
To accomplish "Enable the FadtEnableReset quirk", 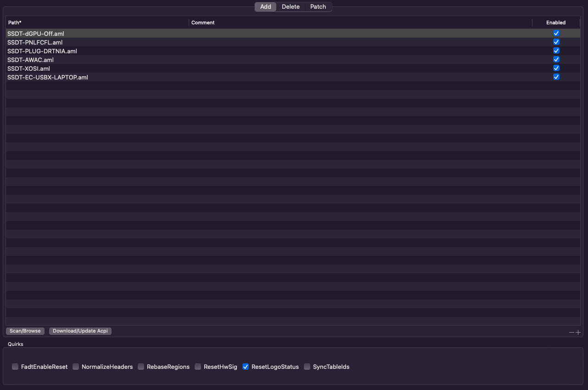I will coord(15,367).
